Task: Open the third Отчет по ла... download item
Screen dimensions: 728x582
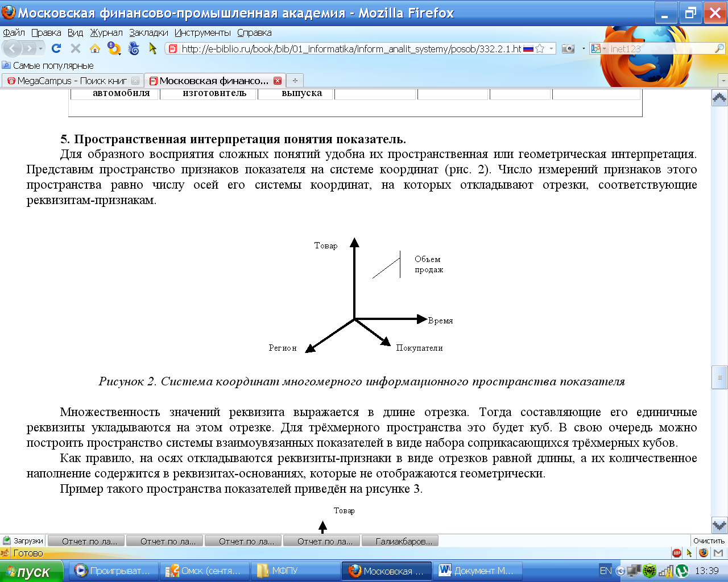Action: (x=243, y=541)
